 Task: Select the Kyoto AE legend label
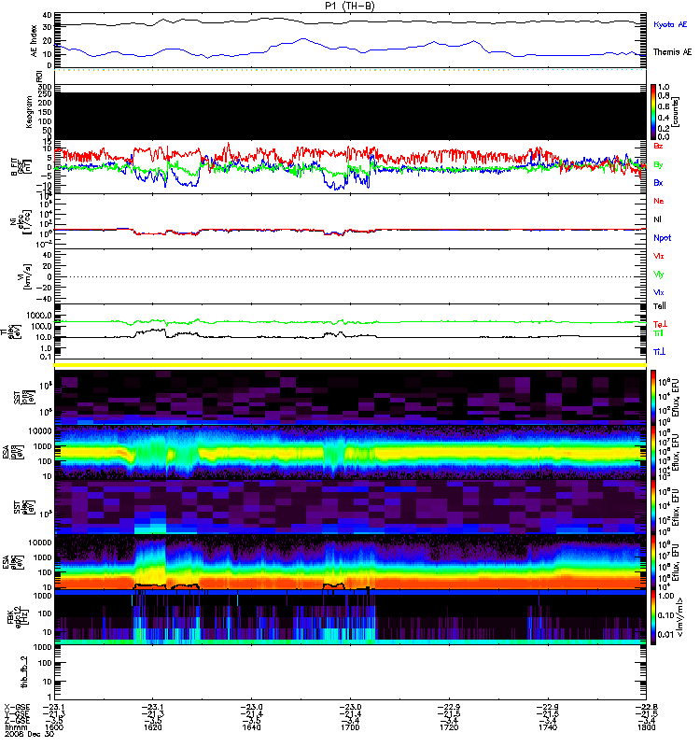point(670,24)
